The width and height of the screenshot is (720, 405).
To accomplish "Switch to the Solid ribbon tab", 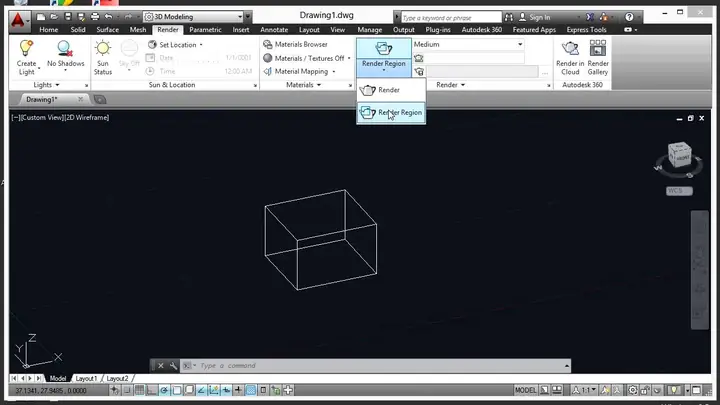I will click(78, 29).
